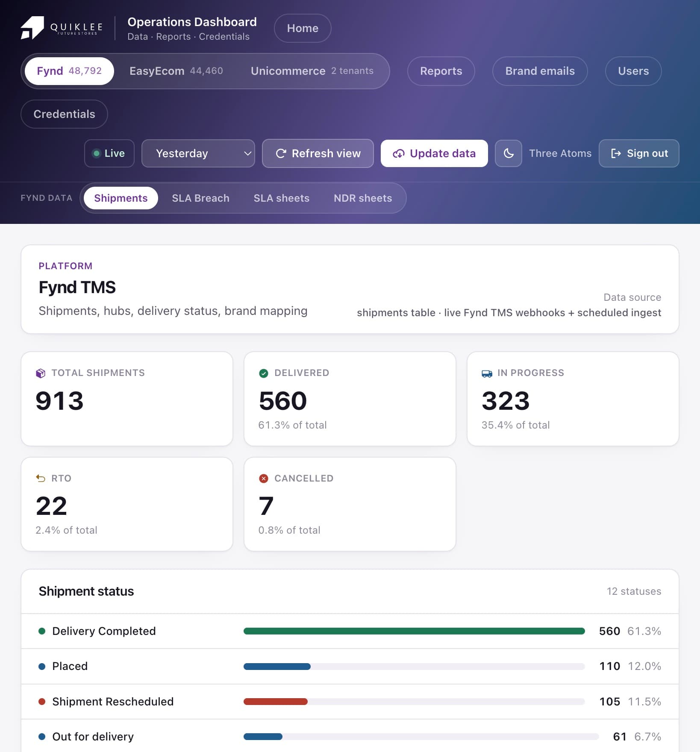Viewport: 700px width, 752px height.
Task: Click the Quiklee logo icon
Action: [32, 28]
